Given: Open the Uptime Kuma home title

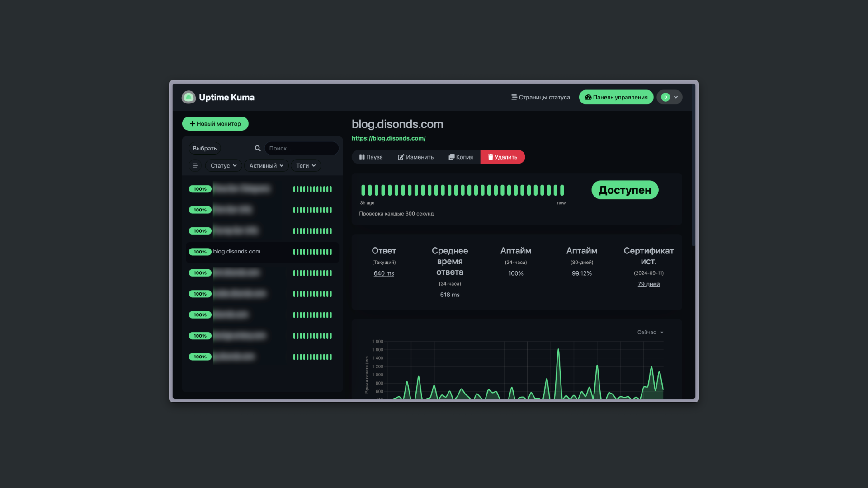Looking at the screenshot, I should 226,97.
